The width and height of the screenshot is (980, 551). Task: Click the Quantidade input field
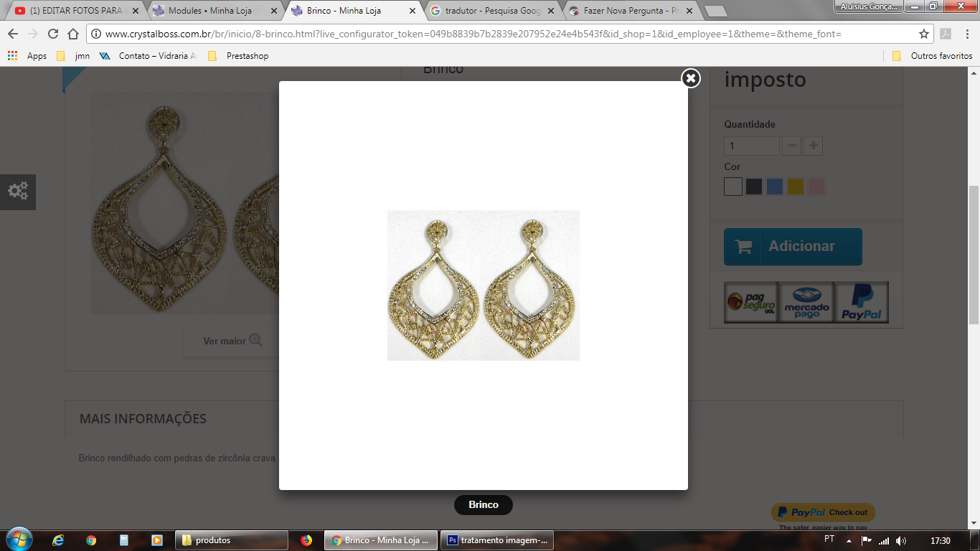coord(751,146)
